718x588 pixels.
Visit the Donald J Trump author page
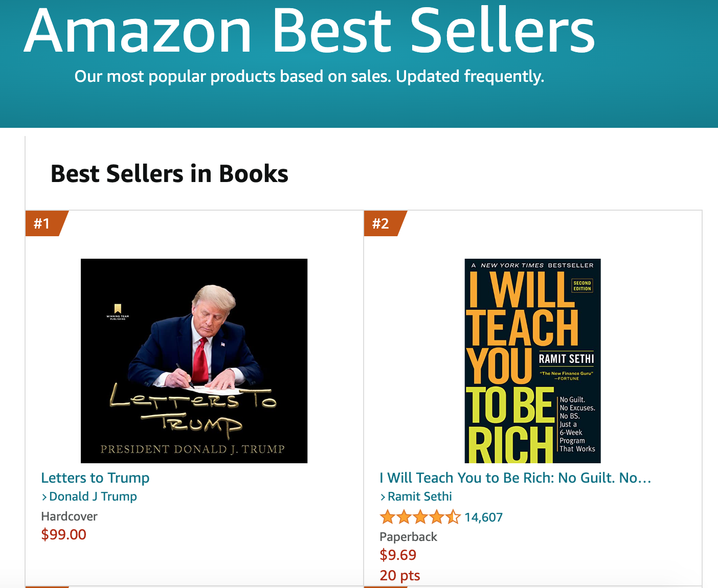[93, 496]
